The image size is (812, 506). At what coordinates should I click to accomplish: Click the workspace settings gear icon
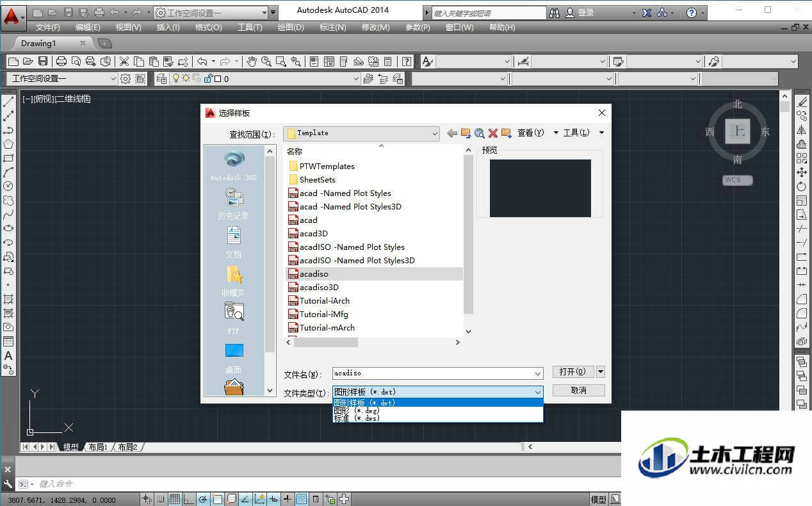pos(126,79)
